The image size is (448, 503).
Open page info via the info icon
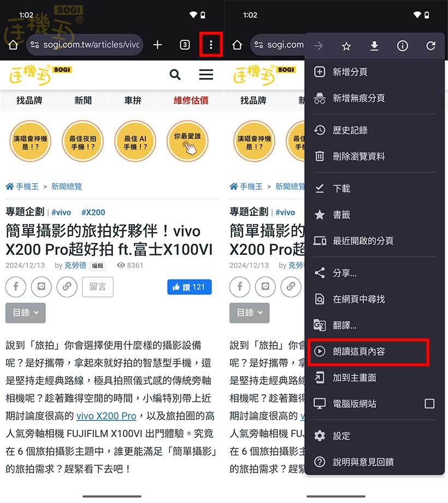[403, 46]
